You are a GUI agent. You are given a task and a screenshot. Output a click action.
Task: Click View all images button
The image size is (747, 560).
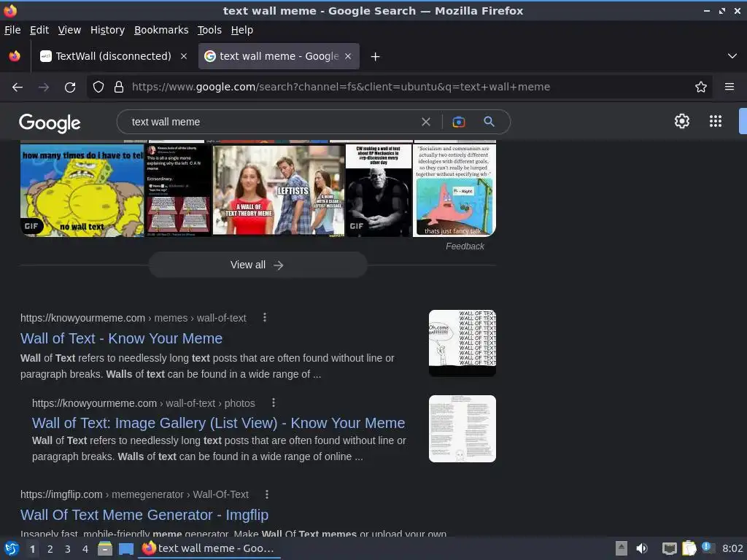click(x=258, y=265)
